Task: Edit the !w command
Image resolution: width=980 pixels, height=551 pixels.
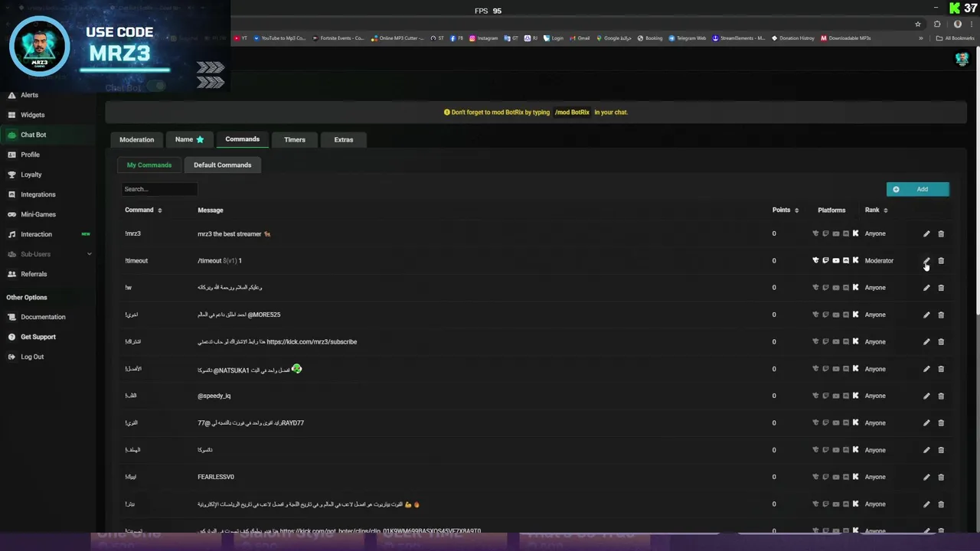Action: click(x=926, y=288)
